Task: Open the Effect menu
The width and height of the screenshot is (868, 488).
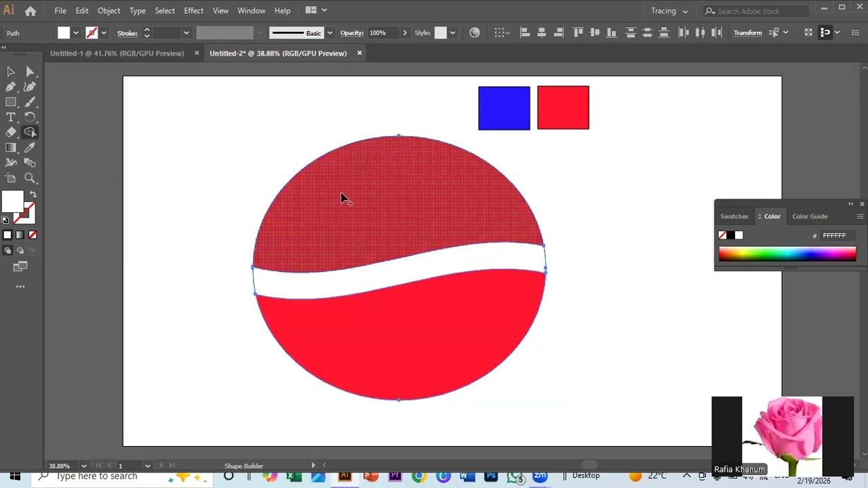Action: [x=193, y=11]
